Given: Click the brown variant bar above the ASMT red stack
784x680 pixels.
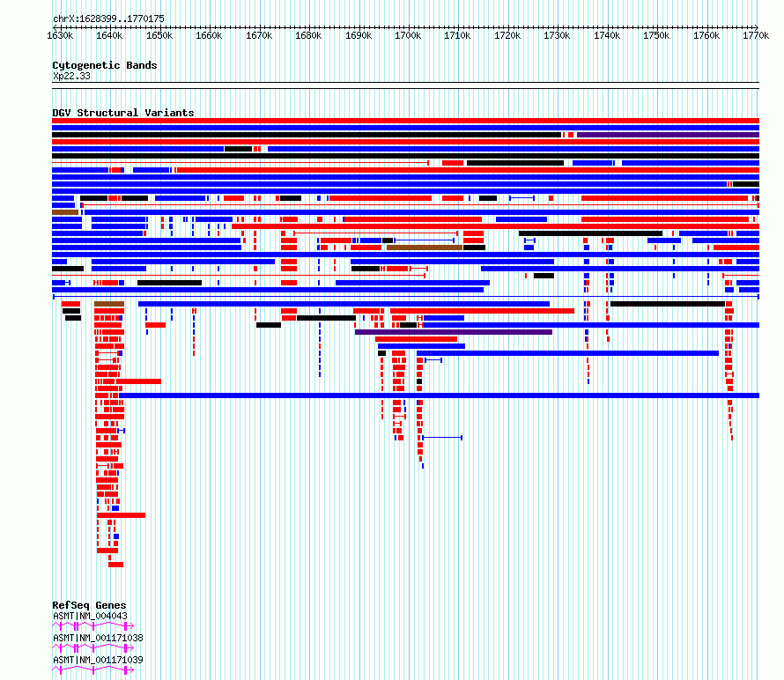Looking at the screenshot, I should tap(109, 304).
